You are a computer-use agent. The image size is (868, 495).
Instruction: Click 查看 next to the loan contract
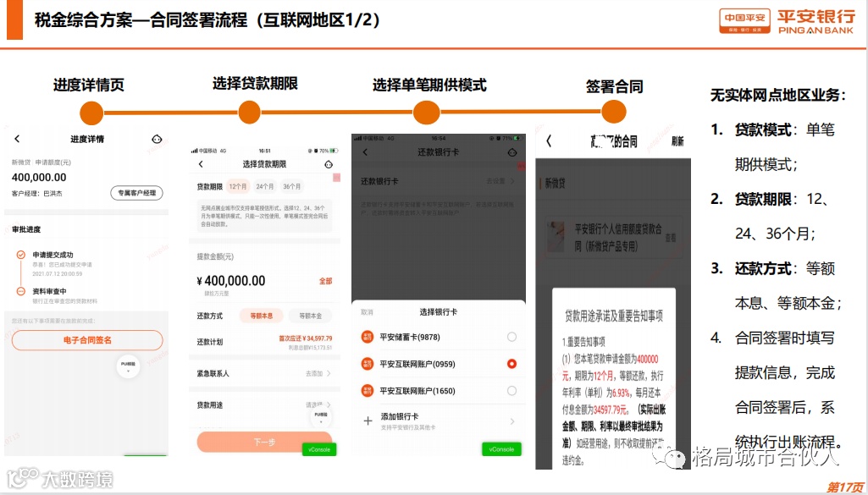click(671, 237)
